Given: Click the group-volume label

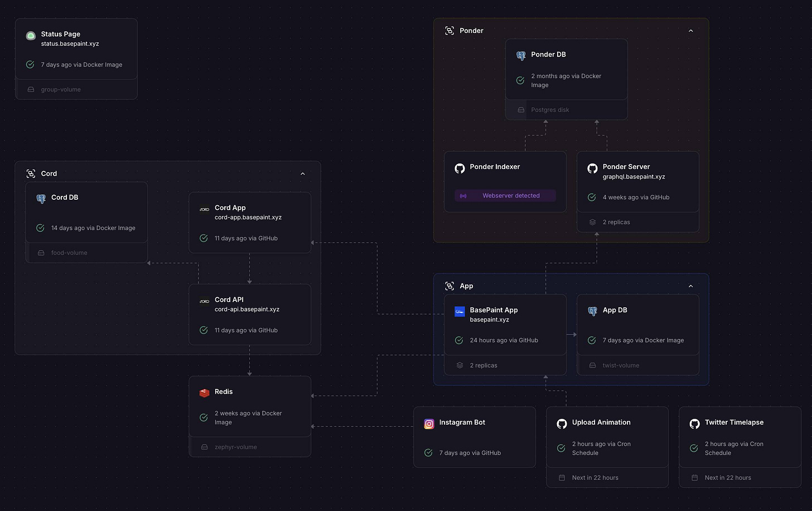Looking at the screenshot, I should 61,89.
